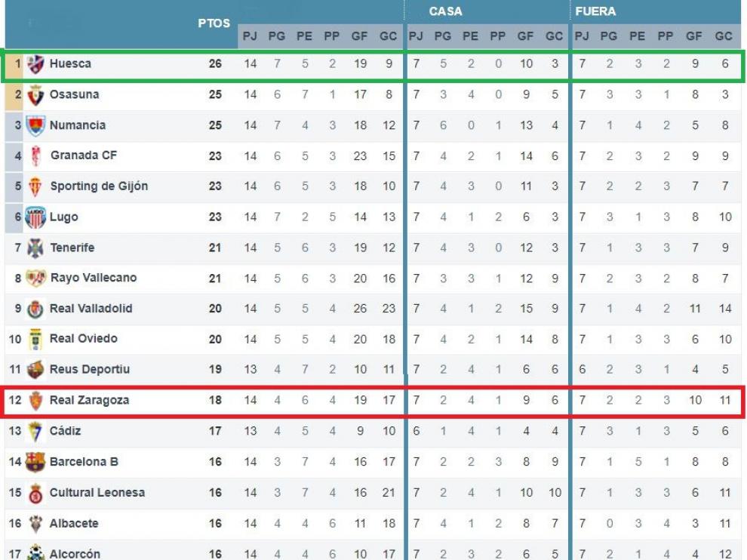Click the Real Oviedo shield icon
This screenshot has height=560, width=747.
point(35,340)
